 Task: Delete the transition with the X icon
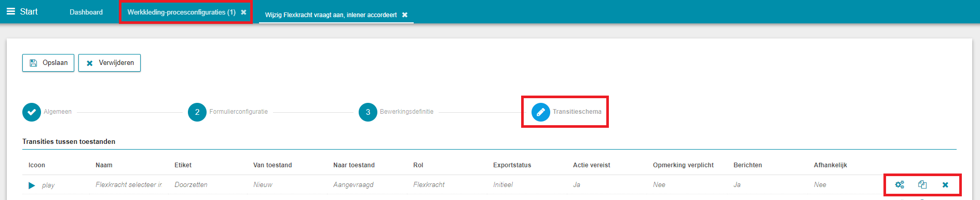pos(945,185)
